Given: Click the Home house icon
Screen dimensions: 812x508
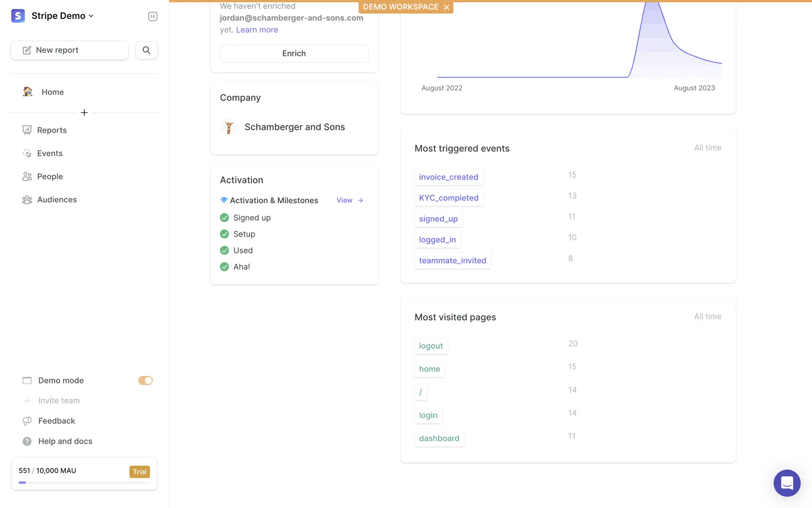Looking at the screenshot, I should pyautogui.click(x=28, y=92).
